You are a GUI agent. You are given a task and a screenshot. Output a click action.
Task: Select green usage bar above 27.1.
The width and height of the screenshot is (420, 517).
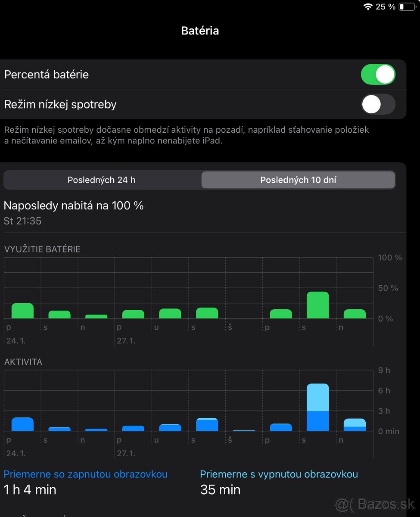point(133,315)
